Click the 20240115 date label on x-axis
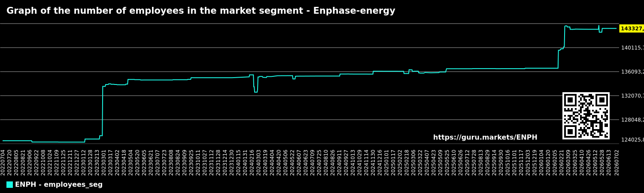Screen dimensions: 644x193 click(239, 162)
